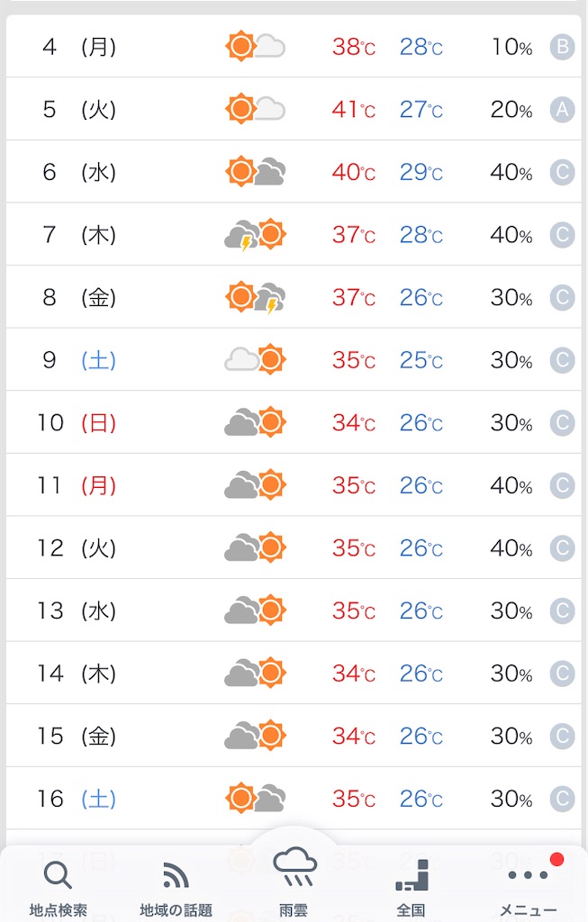Tap the reliability badge B on day 4
Image resolution: width=588 pixels, height=922 pixels.
click(x=562, y=47)
